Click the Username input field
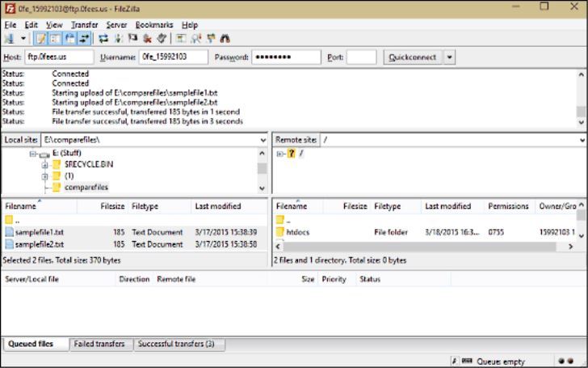The height and width of the screenshot is (368, 588). click(x=173, y=57)
